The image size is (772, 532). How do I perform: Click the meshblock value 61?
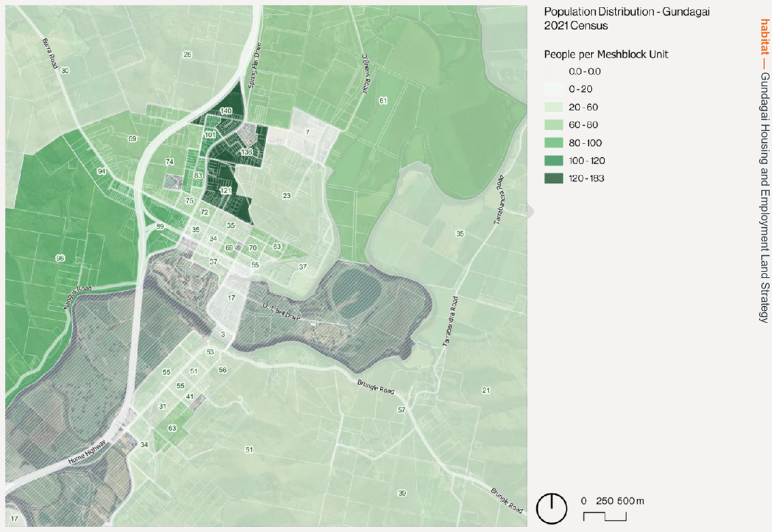coord(383,101)
